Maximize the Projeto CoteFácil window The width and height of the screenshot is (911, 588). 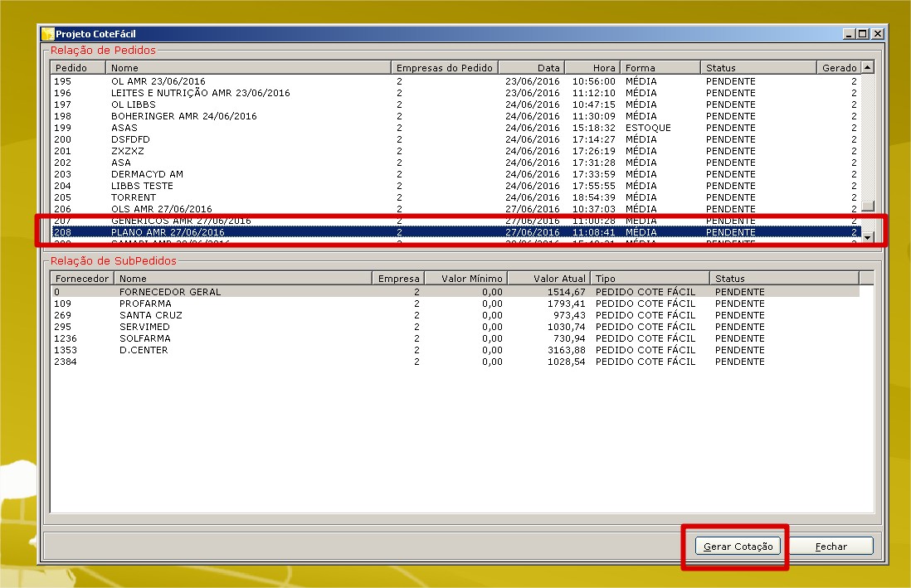click(863, 34)
